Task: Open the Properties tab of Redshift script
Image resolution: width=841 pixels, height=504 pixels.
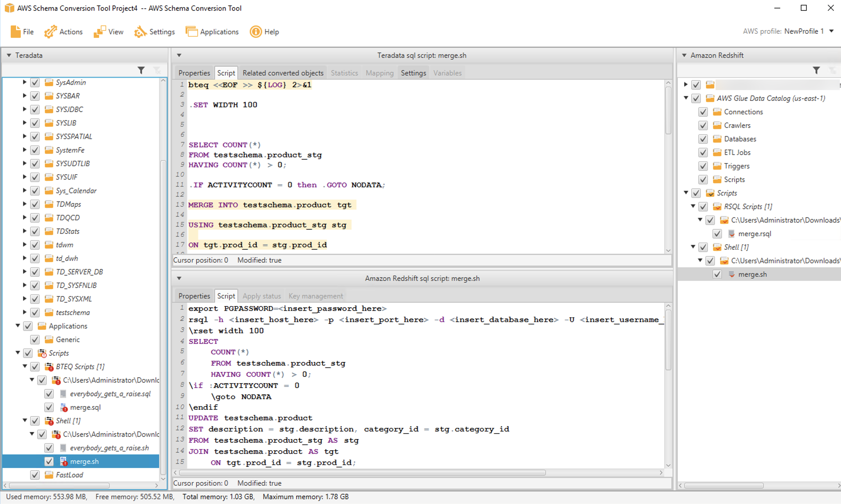Action: point(194,296)
